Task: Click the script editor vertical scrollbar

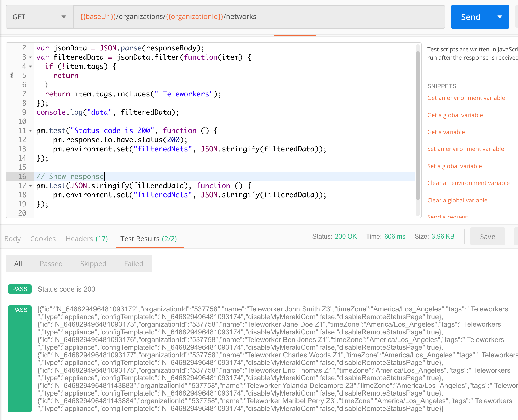Action: (418, 125)
